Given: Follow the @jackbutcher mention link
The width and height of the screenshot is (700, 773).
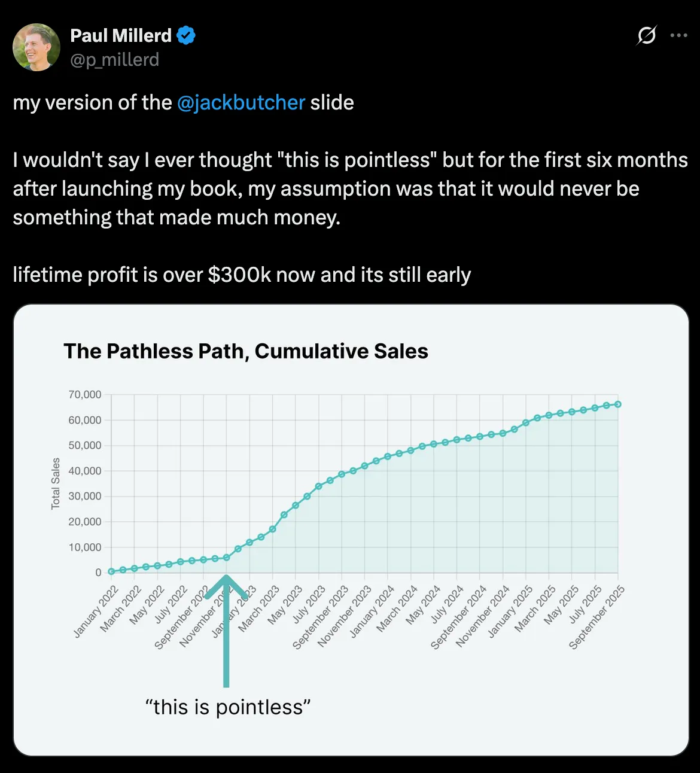Looking at the screenshot, I should coord(241,103).
